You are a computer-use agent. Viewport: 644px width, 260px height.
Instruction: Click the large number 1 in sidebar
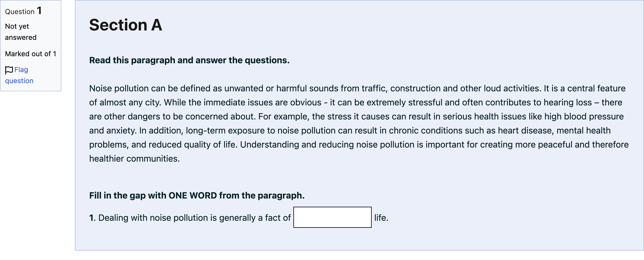click(x=39, y=11)
